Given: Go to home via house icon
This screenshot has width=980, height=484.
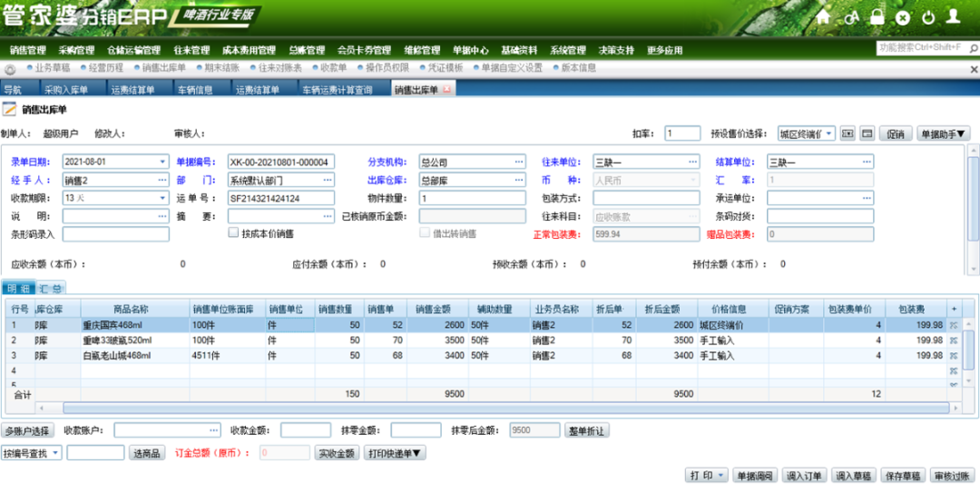Looking at the screenshot, I should pyautogui.click(x=823, y=17).
